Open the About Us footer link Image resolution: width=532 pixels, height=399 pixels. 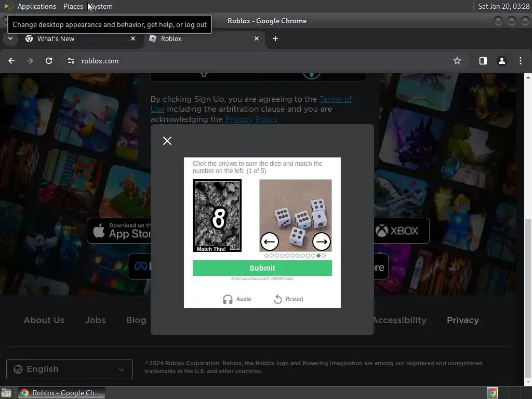[x=44, y=320]
